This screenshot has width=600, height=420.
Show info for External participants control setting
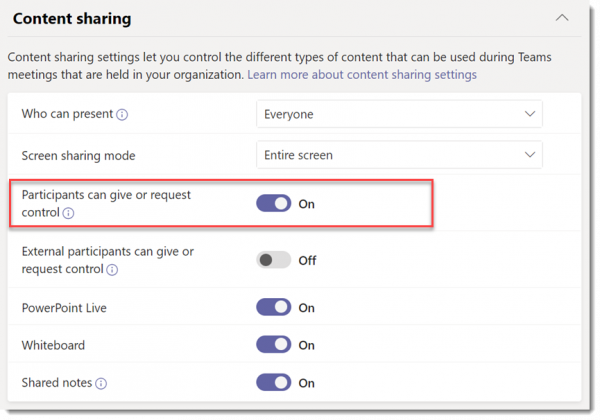click(x=112, y=270)
